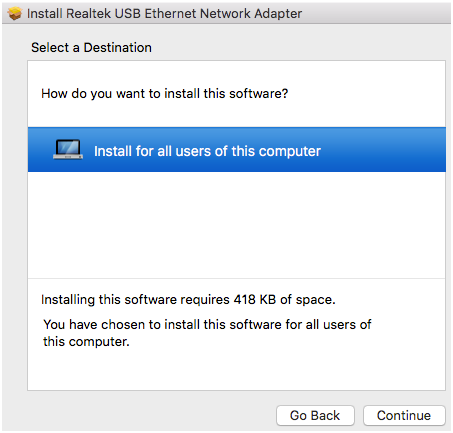The width and height of the screenshot is (453, 433).
Task: Click blank blue area right of highlighted label
Action: point(383,150)
